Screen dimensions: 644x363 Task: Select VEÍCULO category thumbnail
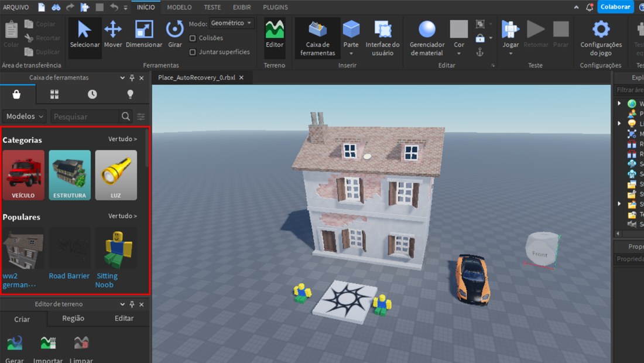point(23,175)
